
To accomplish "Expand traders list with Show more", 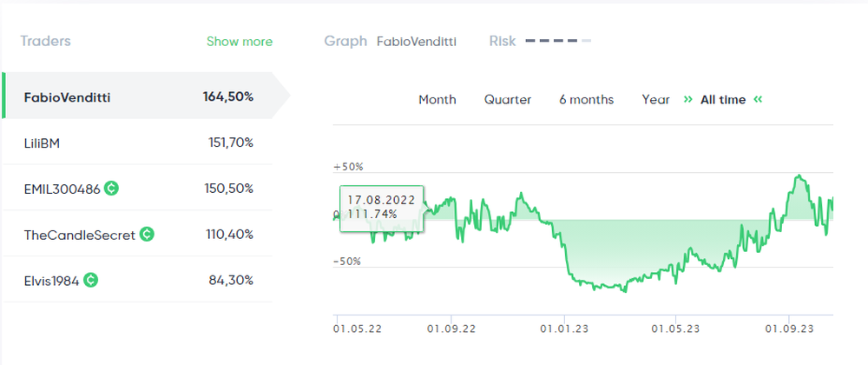I will click(x=239, y=42).
